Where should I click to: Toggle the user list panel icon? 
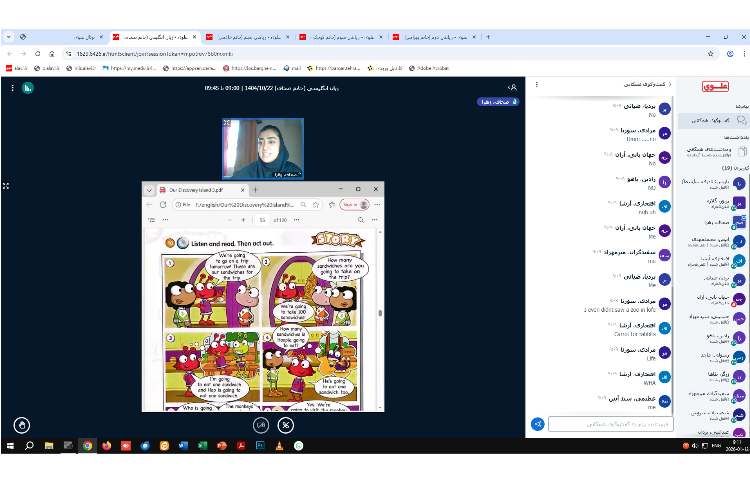(513, 87)
